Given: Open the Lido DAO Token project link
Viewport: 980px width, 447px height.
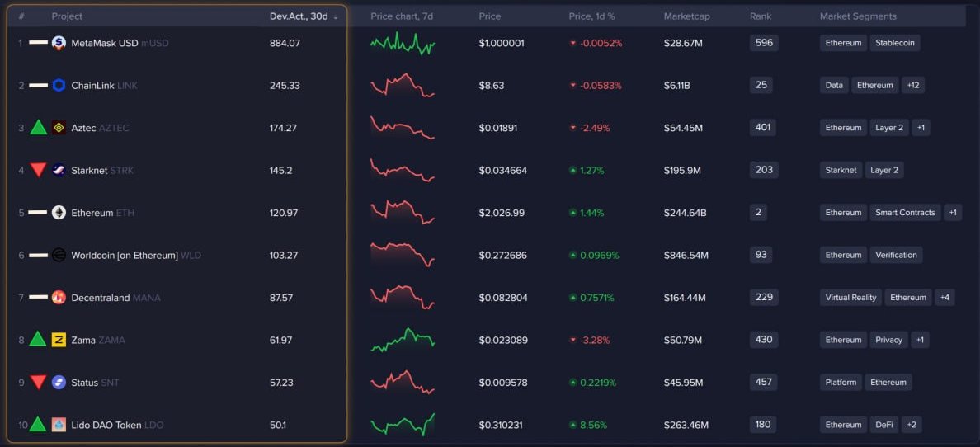Looking at the screenshot, I should click(117, 425).
